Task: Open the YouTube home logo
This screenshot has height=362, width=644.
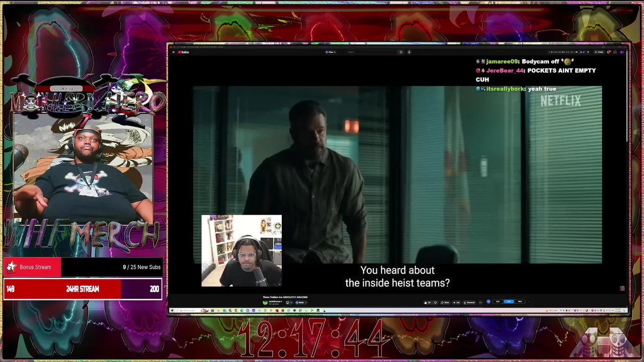Action: point(184,52)
